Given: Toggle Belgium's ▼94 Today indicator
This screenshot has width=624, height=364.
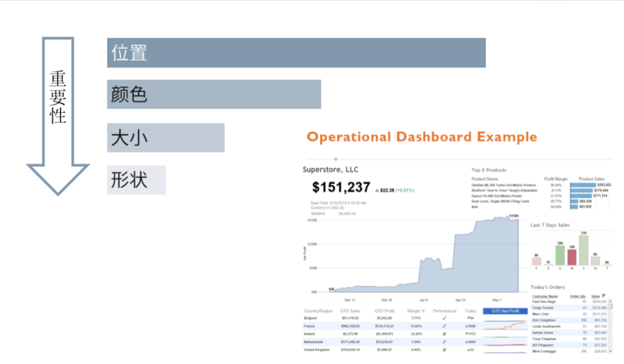Looking at the screenshot, I should (471, 318).
